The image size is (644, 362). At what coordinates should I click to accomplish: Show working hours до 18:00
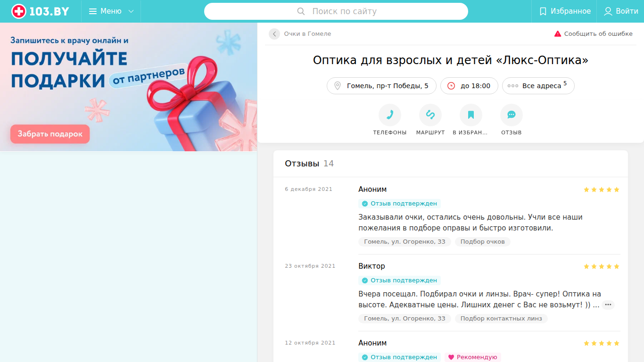point(469,86)
